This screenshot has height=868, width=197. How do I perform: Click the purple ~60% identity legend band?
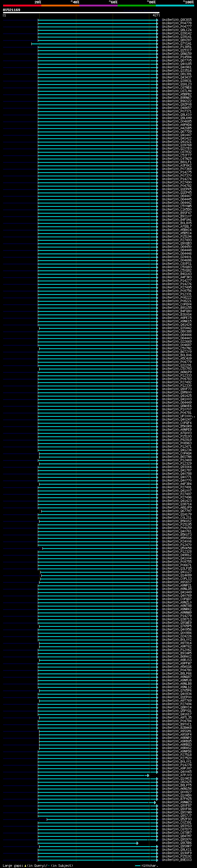(98, 6)
